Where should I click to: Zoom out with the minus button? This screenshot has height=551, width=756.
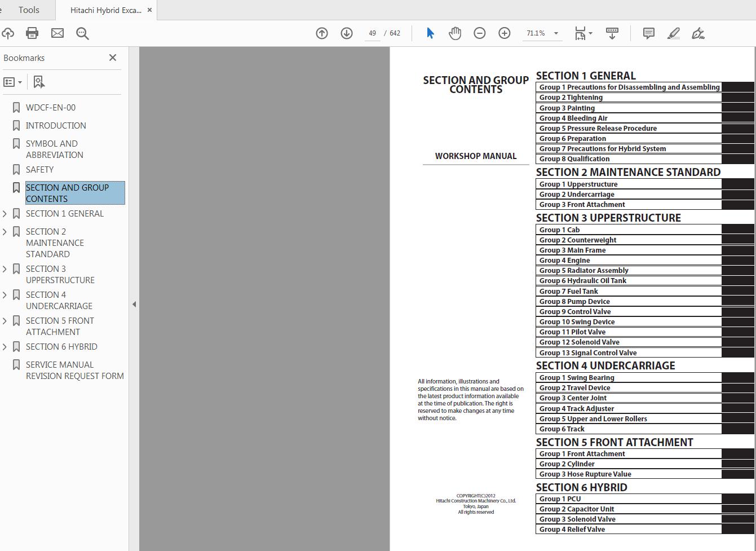click(x=480, y=33)
